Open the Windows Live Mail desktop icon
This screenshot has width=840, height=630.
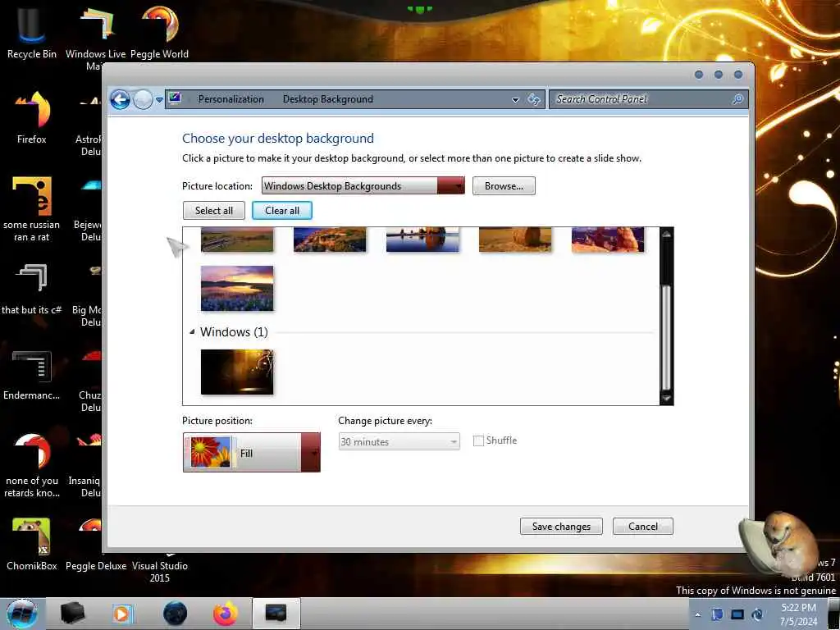[x=95, y=36]
